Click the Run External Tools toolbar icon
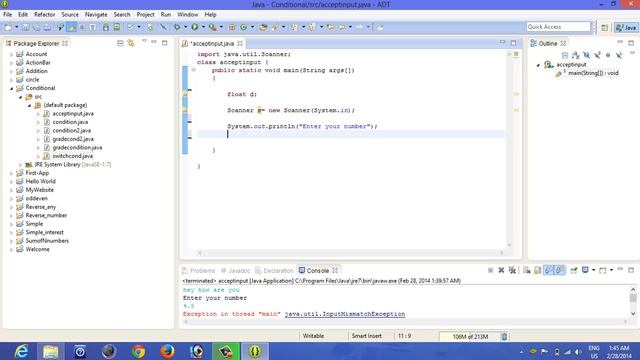This screenshot has height=360, width=640. click(212, 27)
